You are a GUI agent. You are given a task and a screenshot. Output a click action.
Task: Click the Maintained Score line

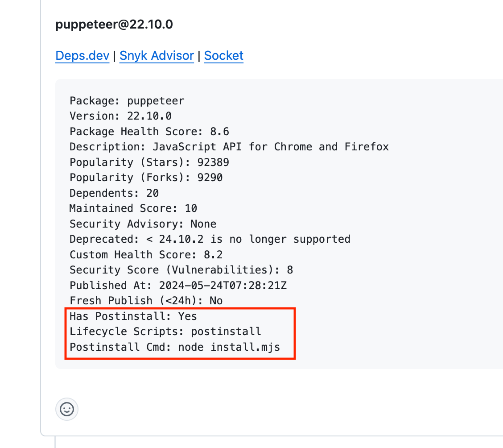(x=133, y=208)
